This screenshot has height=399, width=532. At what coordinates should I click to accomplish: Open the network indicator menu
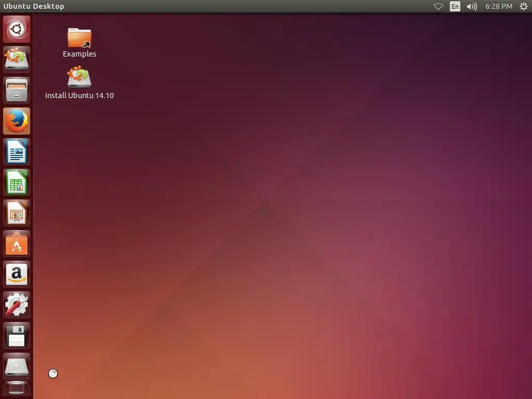tap(438, 6)
